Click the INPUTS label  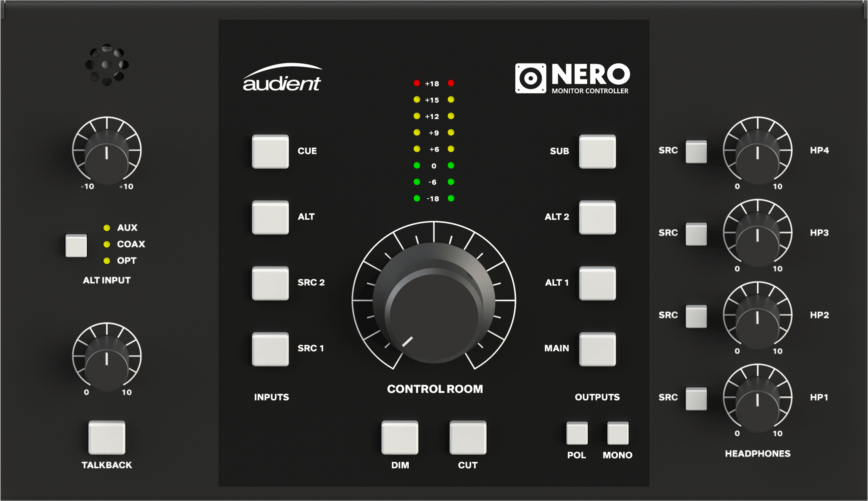pyautogui.click(x=271, y=397)
